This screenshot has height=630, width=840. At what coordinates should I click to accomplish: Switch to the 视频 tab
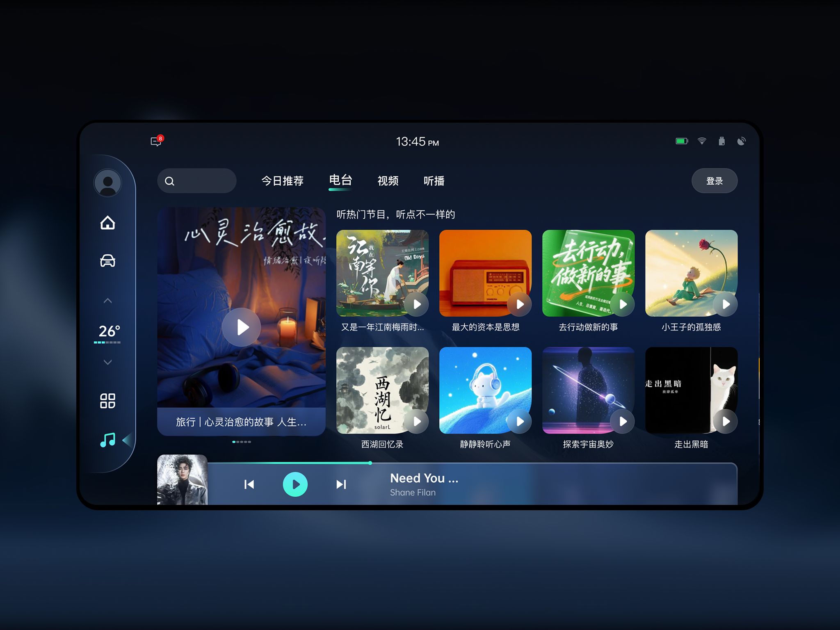tap(388, 181)
